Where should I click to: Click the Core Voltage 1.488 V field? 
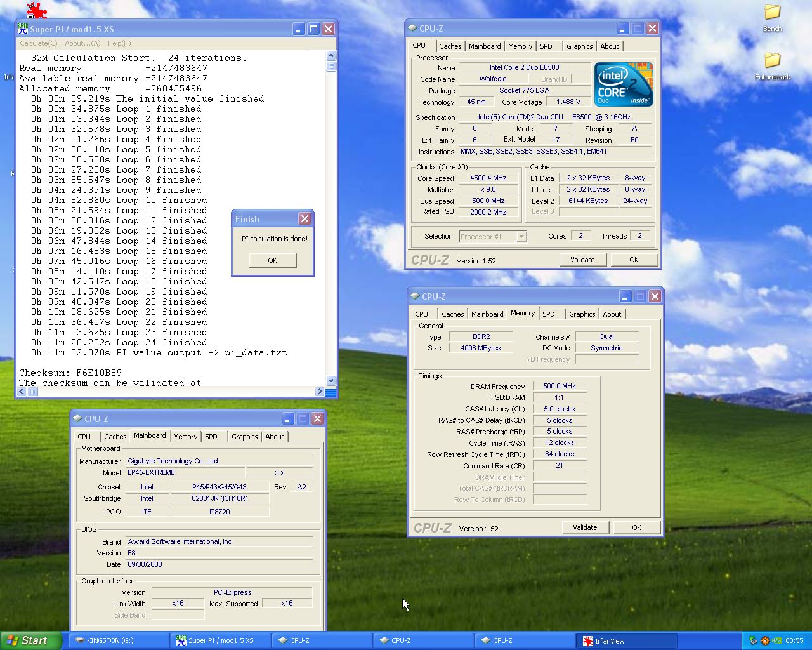tap(568, 102)
